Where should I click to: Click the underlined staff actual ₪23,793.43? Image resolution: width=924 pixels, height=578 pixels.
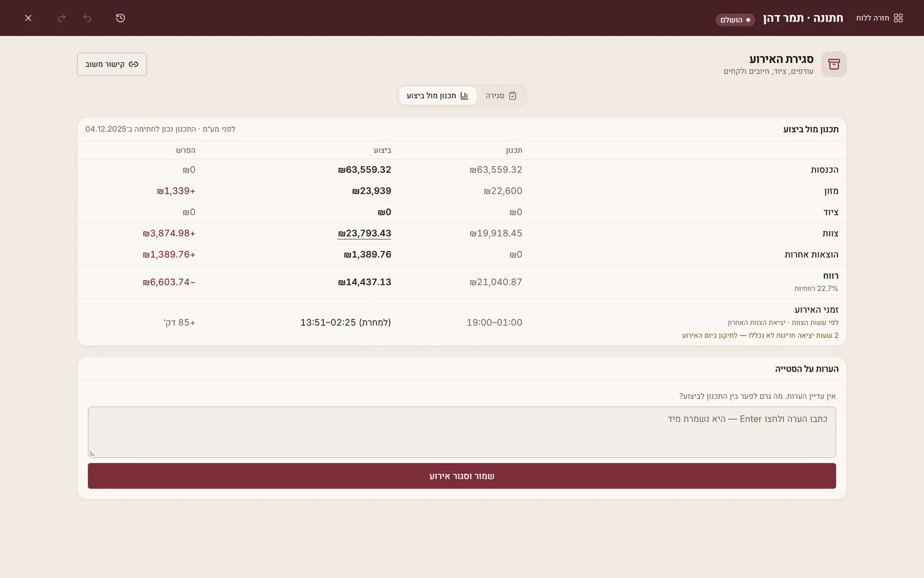[364, 234]
